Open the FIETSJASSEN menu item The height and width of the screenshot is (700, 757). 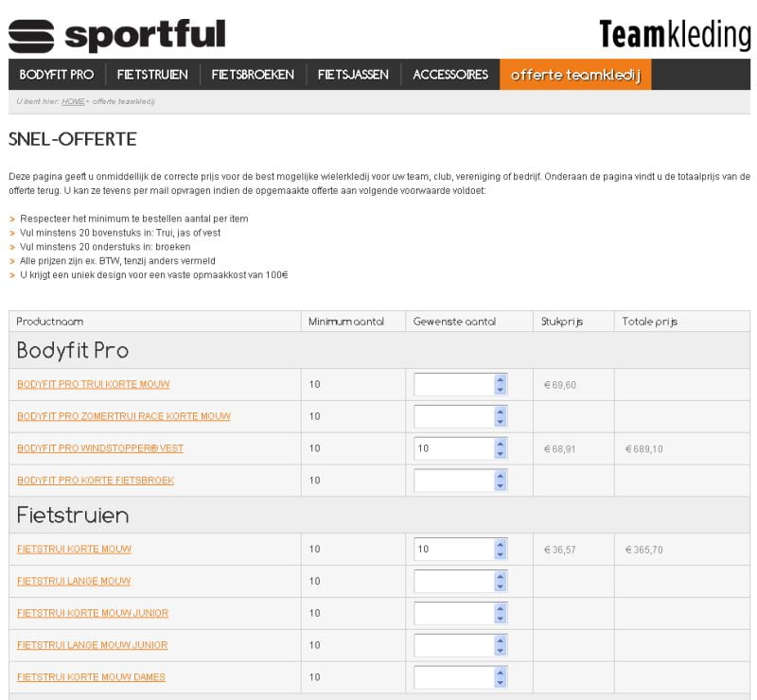(353, 75)
